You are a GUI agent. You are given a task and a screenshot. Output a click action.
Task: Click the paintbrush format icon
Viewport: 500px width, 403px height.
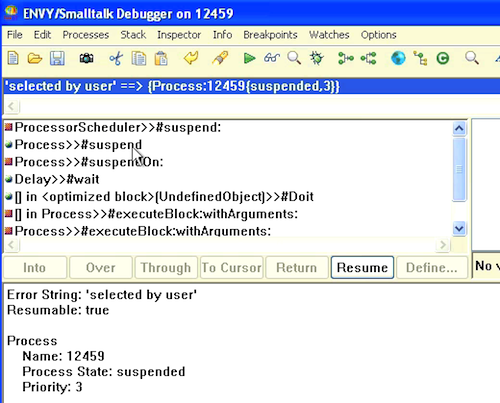pos(220,58)
